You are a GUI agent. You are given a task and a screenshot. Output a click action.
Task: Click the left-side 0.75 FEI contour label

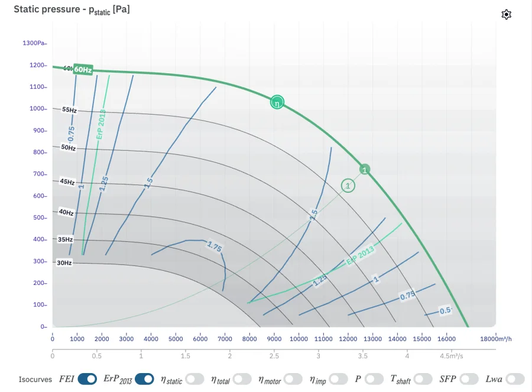tap(71, 134)
